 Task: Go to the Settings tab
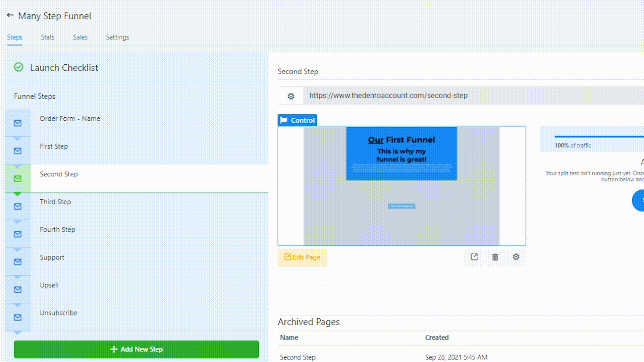[117, 37]
